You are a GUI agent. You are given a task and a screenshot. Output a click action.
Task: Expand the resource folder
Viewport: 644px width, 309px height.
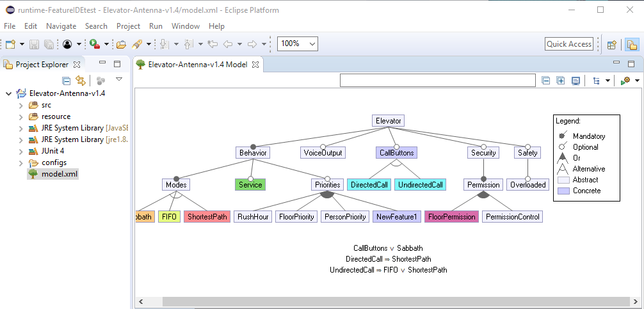(x=21, y=116)
